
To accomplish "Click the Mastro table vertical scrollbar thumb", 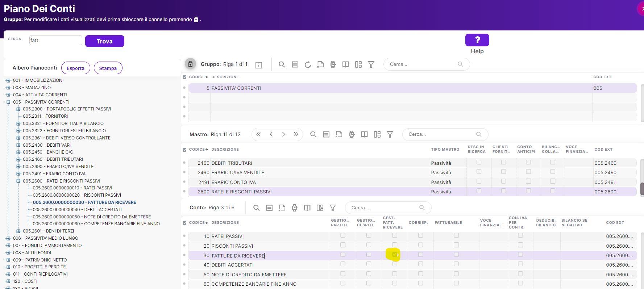I will tap(642, 189).
